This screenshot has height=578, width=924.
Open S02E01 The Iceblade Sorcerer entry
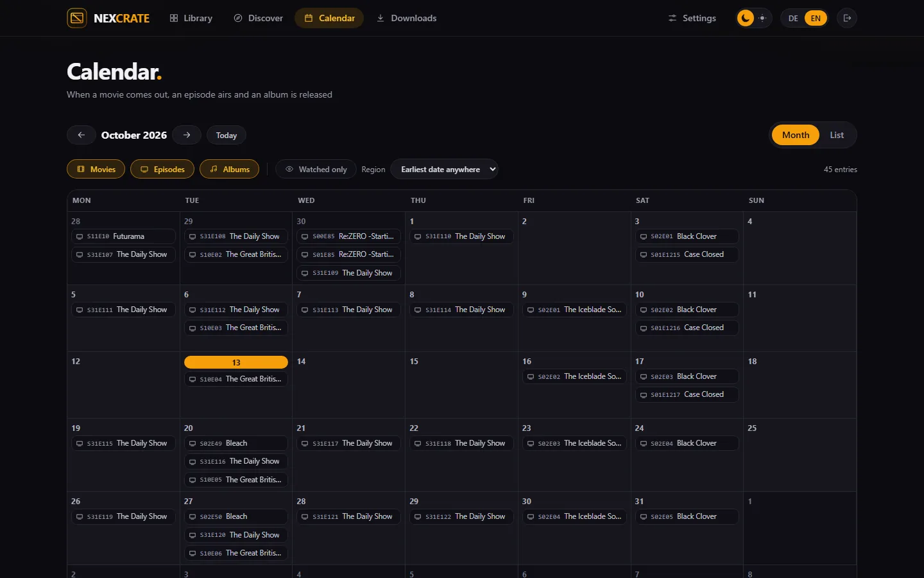click(x=574, y=310)
